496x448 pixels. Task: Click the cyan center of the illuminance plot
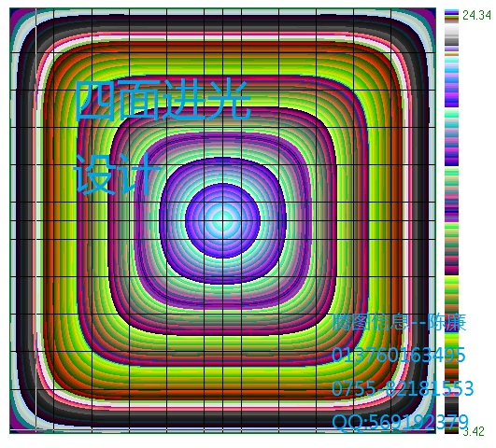(222, 220)
